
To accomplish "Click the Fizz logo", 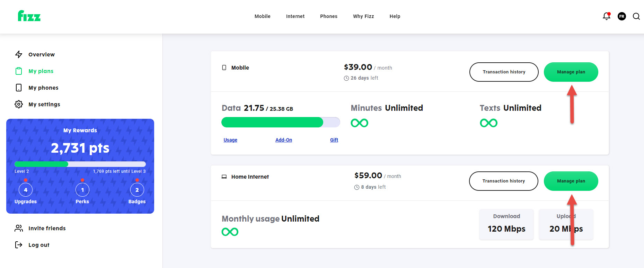I will pos(29,16).
